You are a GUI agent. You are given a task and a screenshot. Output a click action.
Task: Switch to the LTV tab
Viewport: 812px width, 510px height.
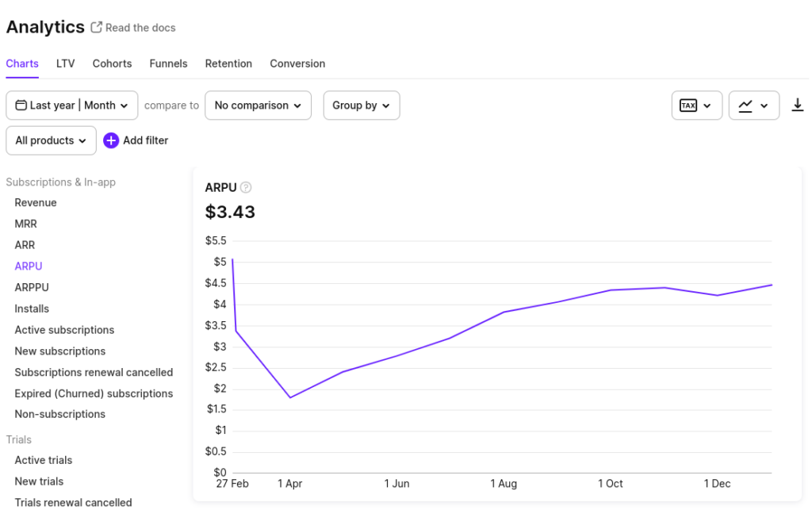click(66, 63)
